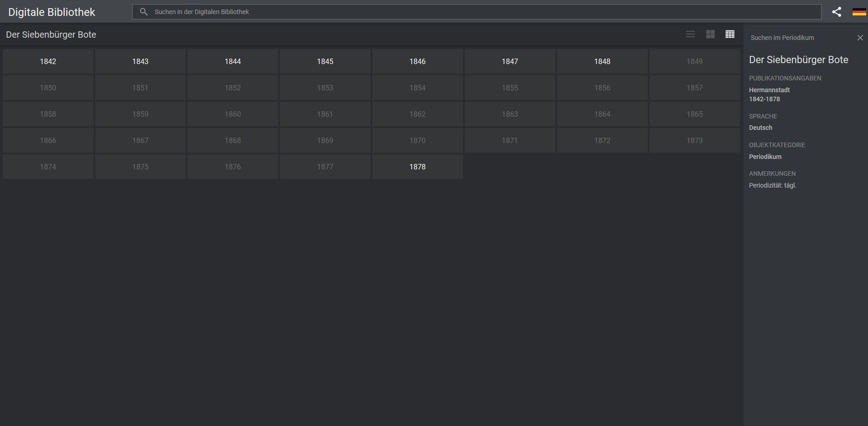The image size is (868, 426).
Task: Click the 1842-1878 date range text
Action: (x=764, y=99)
